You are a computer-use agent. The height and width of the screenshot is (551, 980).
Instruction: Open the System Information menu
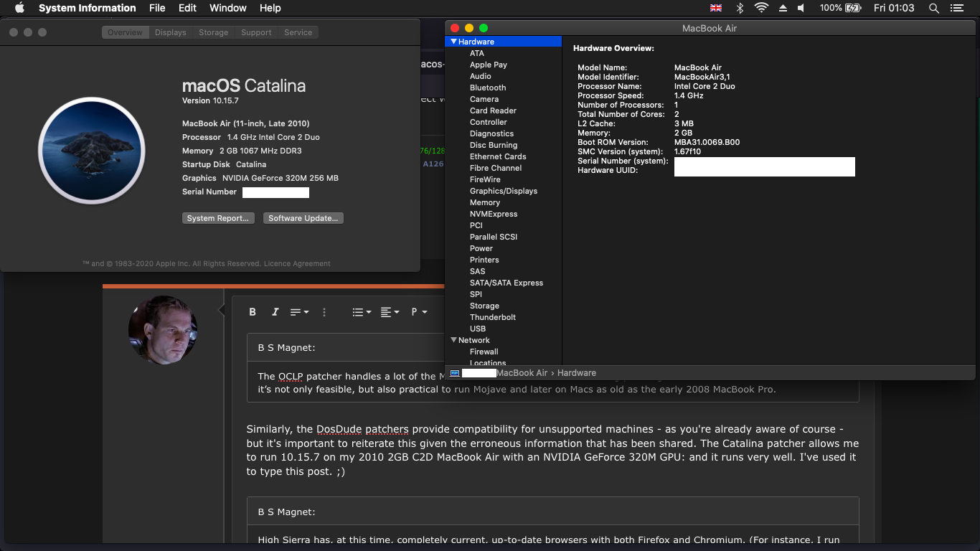click(88, 8)
